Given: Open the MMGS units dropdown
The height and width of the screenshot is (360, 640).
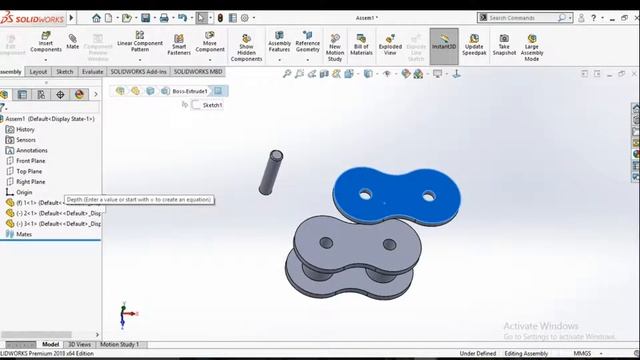Looking at the screenshot, I should tap(601, 353).
